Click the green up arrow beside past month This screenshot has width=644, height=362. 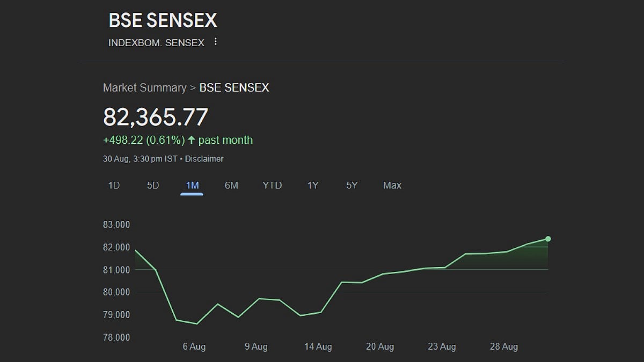point(192,140)
